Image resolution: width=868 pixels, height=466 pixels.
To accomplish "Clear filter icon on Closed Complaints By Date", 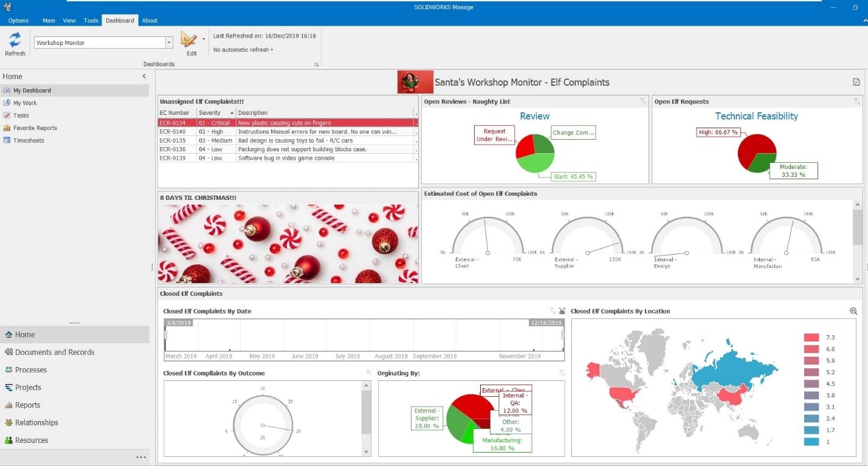I will tap(553, 310).
